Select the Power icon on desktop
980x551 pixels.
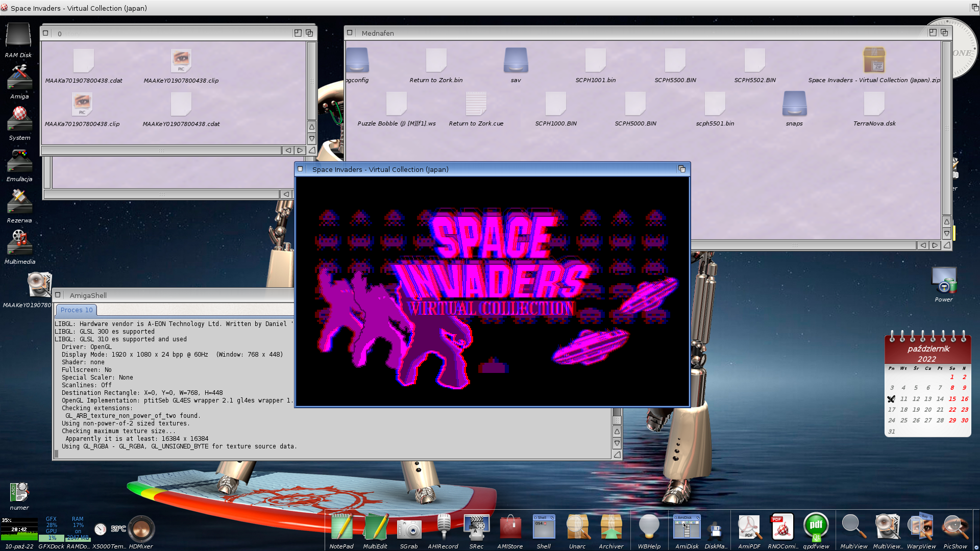944,281
